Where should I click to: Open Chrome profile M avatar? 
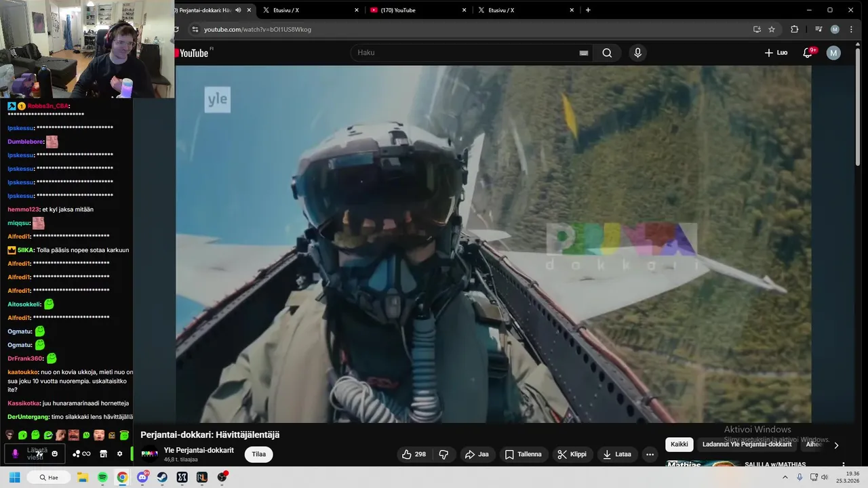pos(835,29)
